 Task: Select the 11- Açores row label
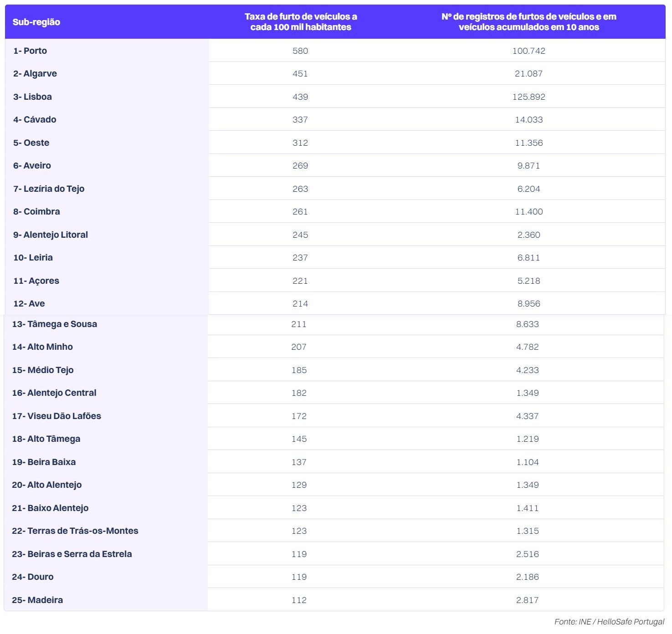[x=36, y=281]
